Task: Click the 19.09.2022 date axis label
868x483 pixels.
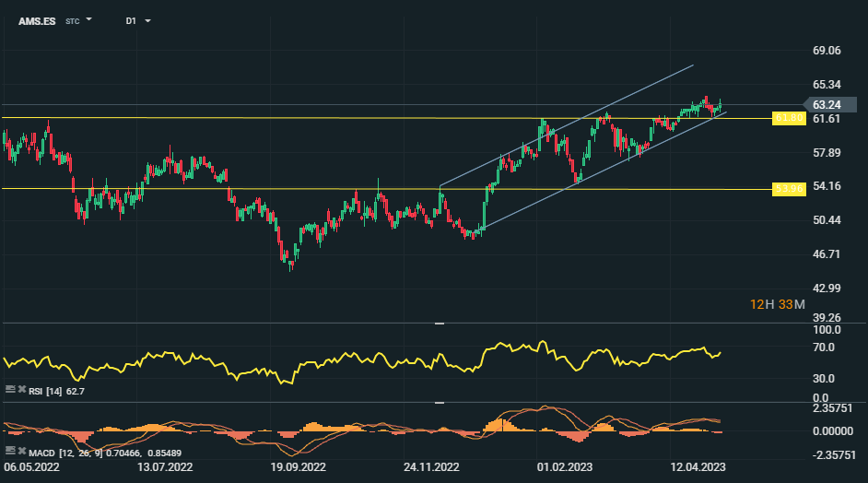Action: click(x=298, y=467)
